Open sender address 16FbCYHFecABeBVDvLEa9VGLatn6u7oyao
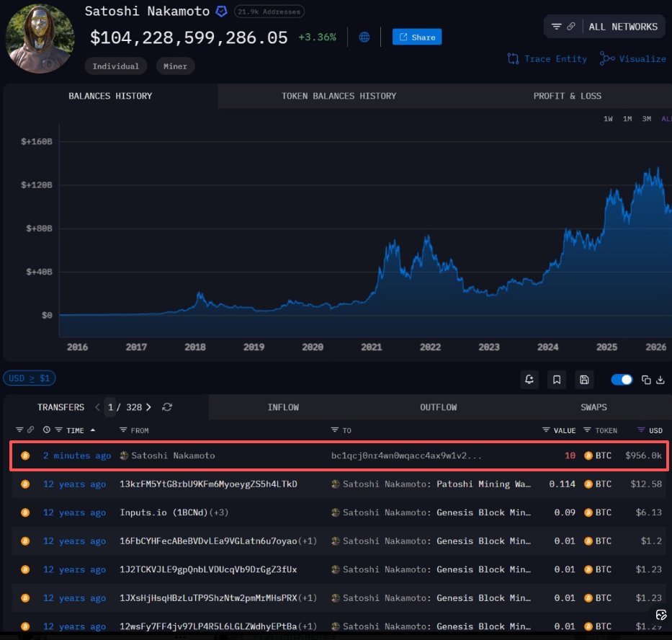 click(x=208, y=541)
